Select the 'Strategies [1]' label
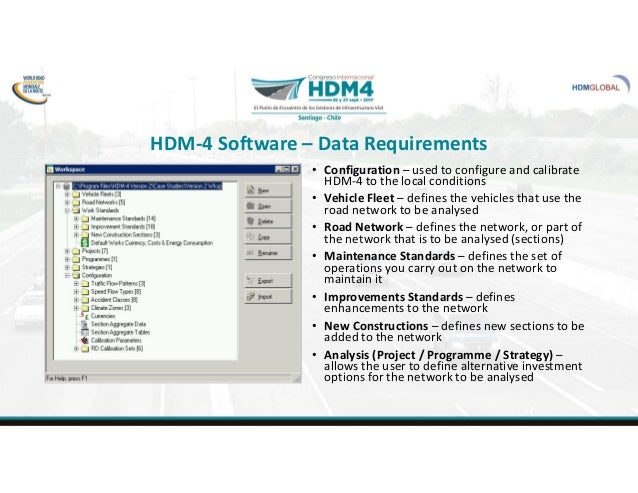This screenshot has height=493, width=638. click(x=97, y=267)
